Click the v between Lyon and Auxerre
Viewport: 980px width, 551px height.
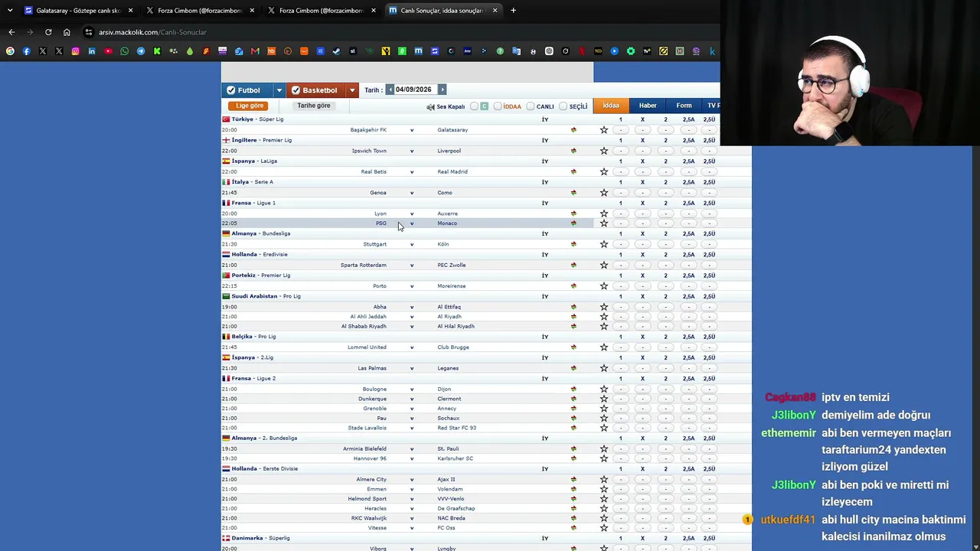(x=412, y=214)
